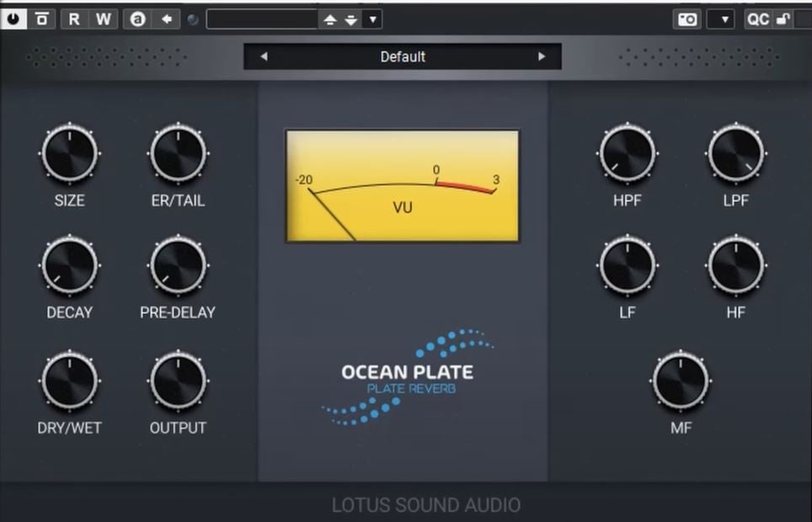Click the ER/TAIL knob

pos(178,153)
